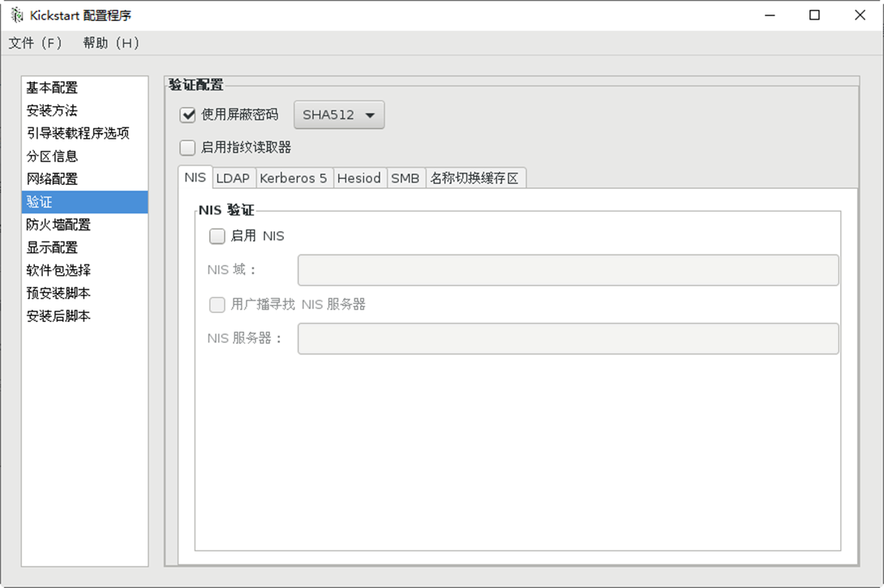
Task: Toggle 用广播寻找 NIS 服务器 checkbox
Action: [x=217, y=305]
